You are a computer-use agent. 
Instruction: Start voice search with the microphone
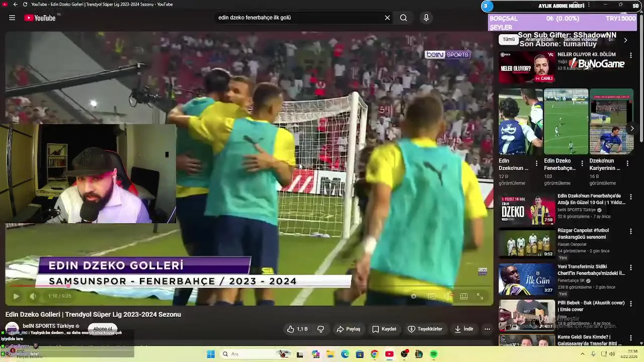pos(426,18)
